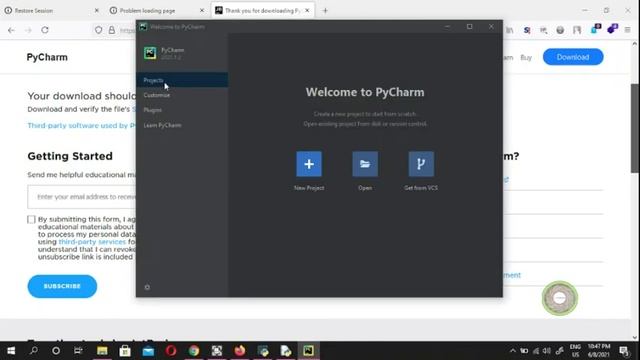This screenshot has height=360, width=640.
Task: Click the shield tracking protection icon
Action: [98, 30]
